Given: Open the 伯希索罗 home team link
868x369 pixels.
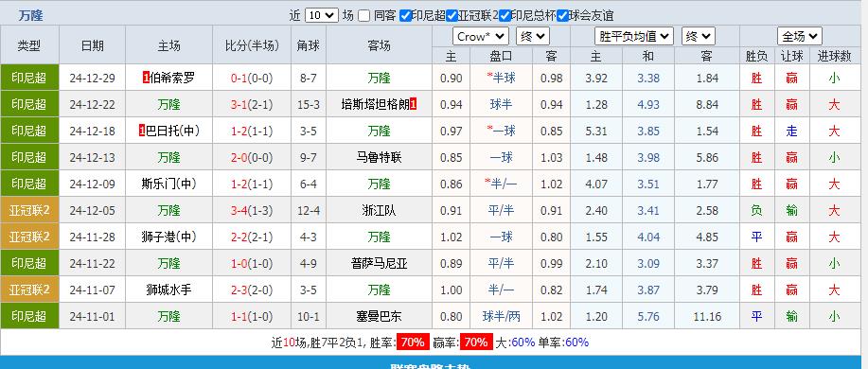Looking at the screenshot, I should click(x=172, y=78).
